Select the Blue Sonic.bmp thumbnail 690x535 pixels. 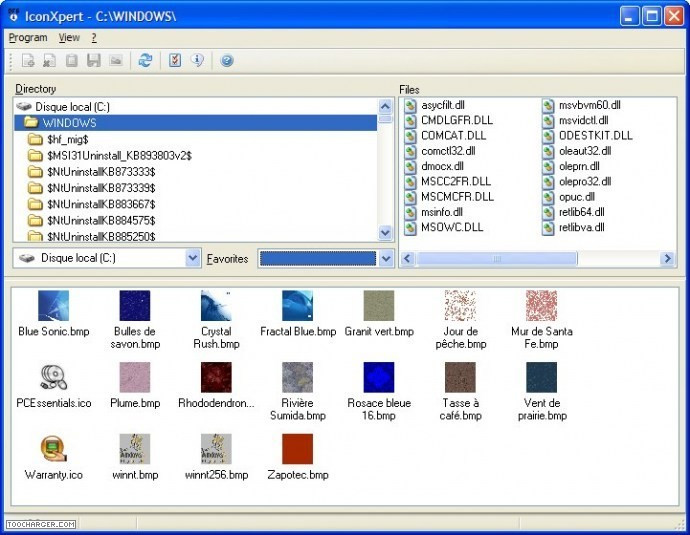53,306
